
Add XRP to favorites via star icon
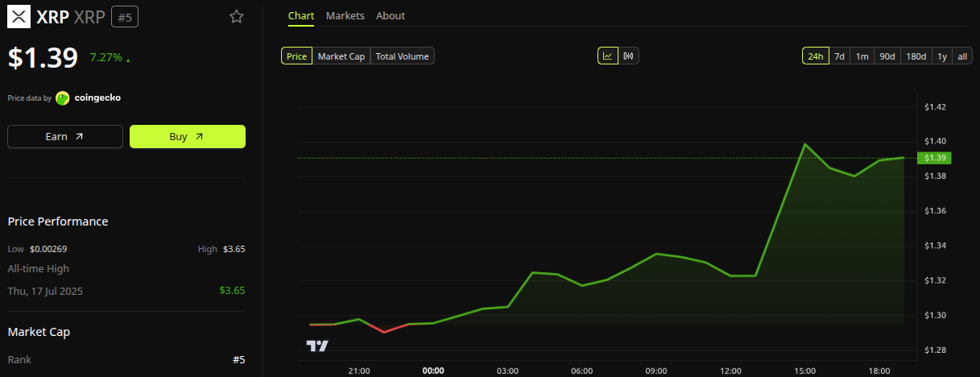click(237, 17)
